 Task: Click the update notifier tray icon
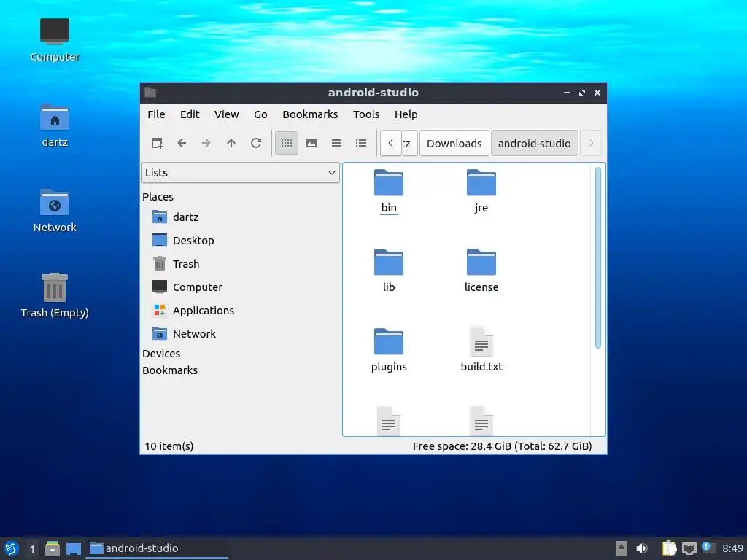pos(708,548)
